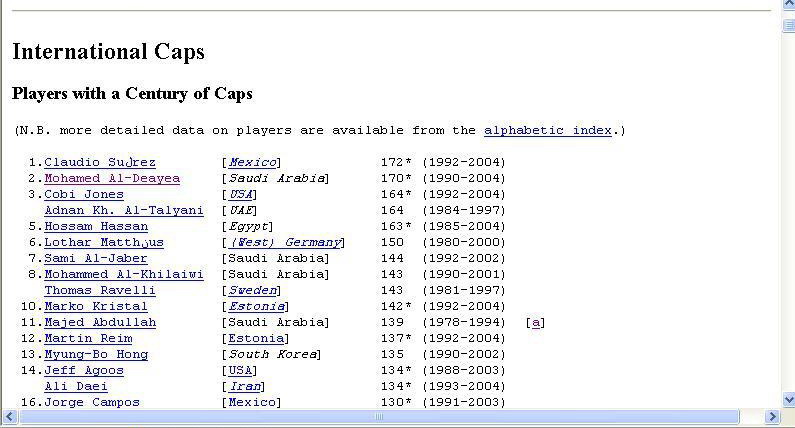Open Mohamed Al-Deayea player link
Screen dimensions: 795x428
(x=112, y=179)
